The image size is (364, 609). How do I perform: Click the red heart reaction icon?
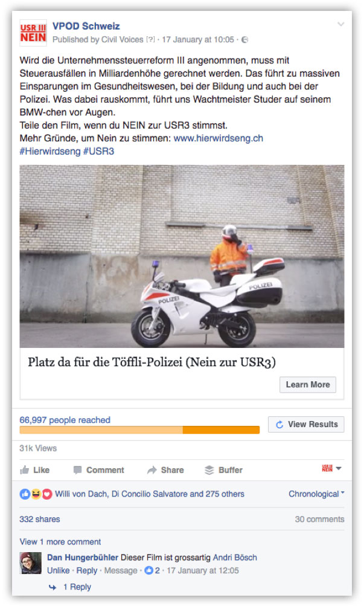(x=47, y=494)
